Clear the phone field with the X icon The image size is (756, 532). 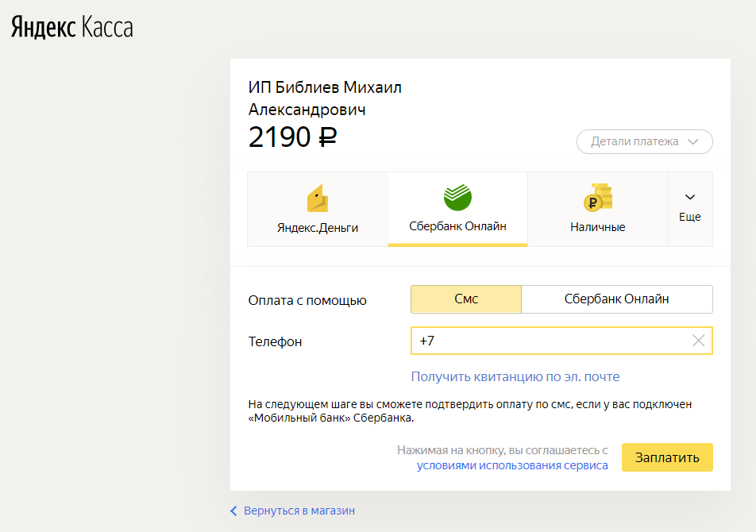pos(698,341)
